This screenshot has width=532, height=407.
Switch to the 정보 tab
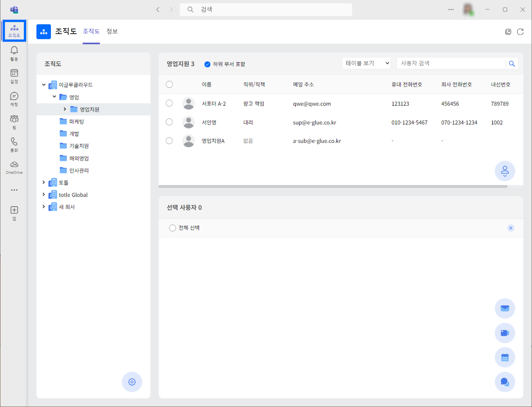tap(112, 31)
